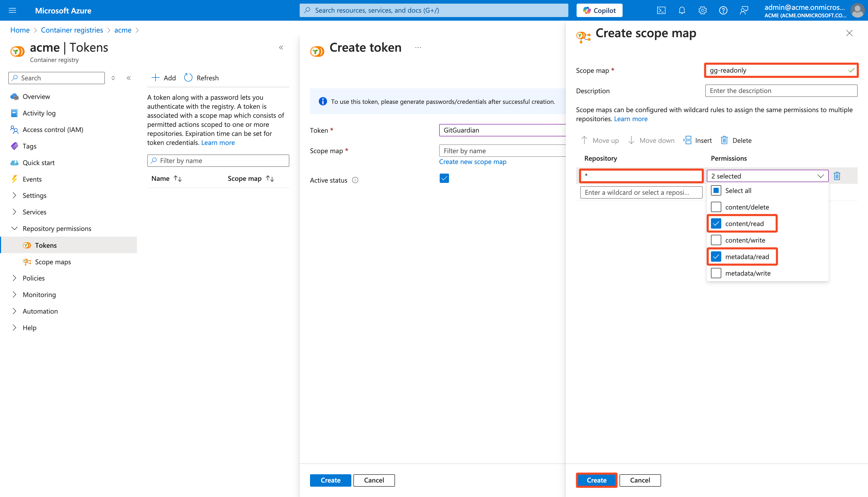Check the content/write permission
868x497 pixels.
pos(716,240)
